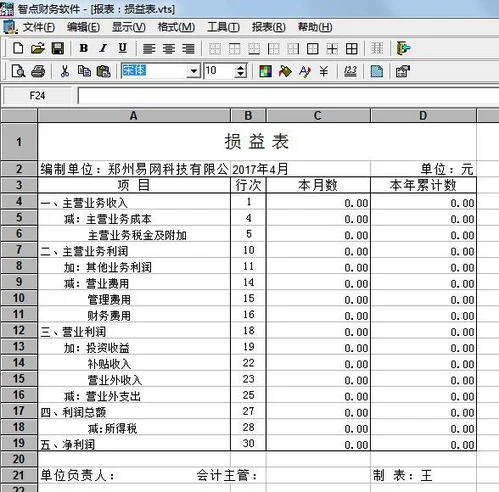
Task: Open the 格式(M) menu
Action: (x=176, y=27)
